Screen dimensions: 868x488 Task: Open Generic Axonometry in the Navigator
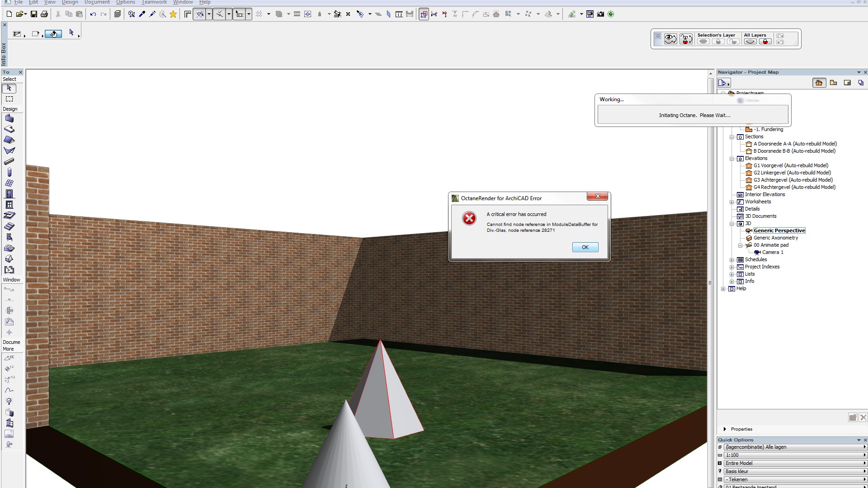(775, 238)
